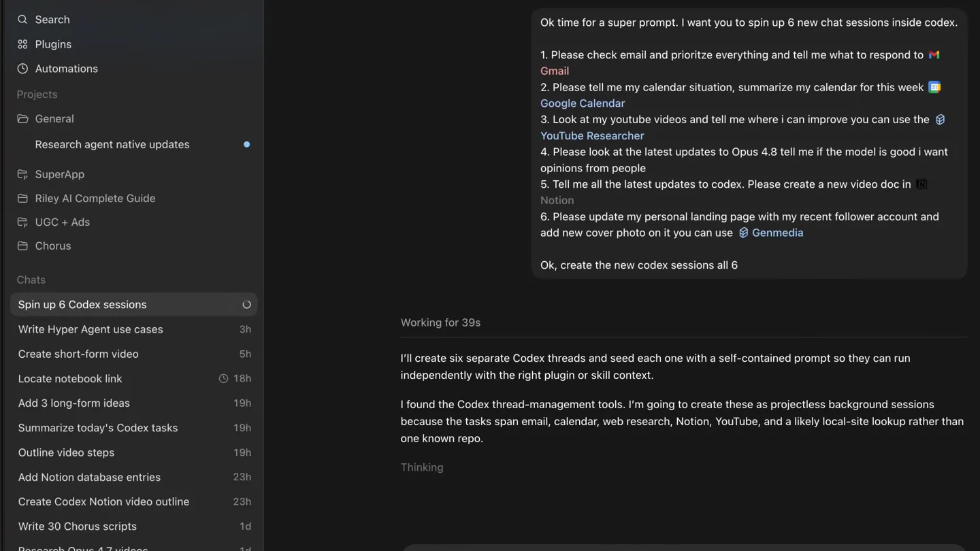The width and height of the screenshot is (980, 551).
Task: Click the Chorus folder icon
Action: coord(22,246)
